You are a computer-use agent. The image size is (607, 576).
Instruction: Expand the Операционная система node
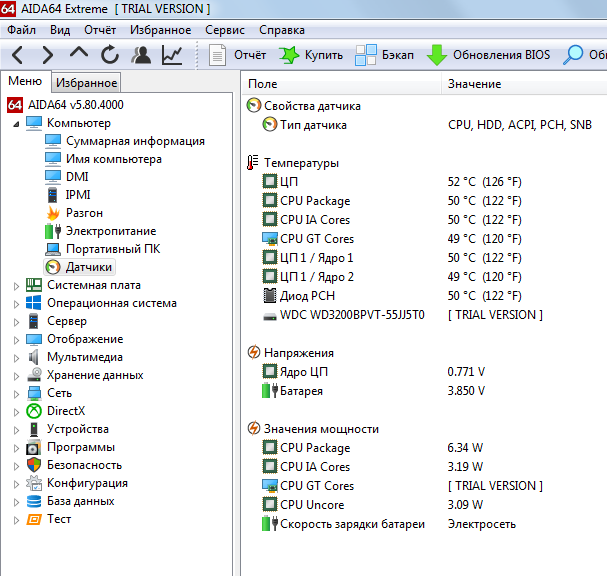(x=16, y=304)
